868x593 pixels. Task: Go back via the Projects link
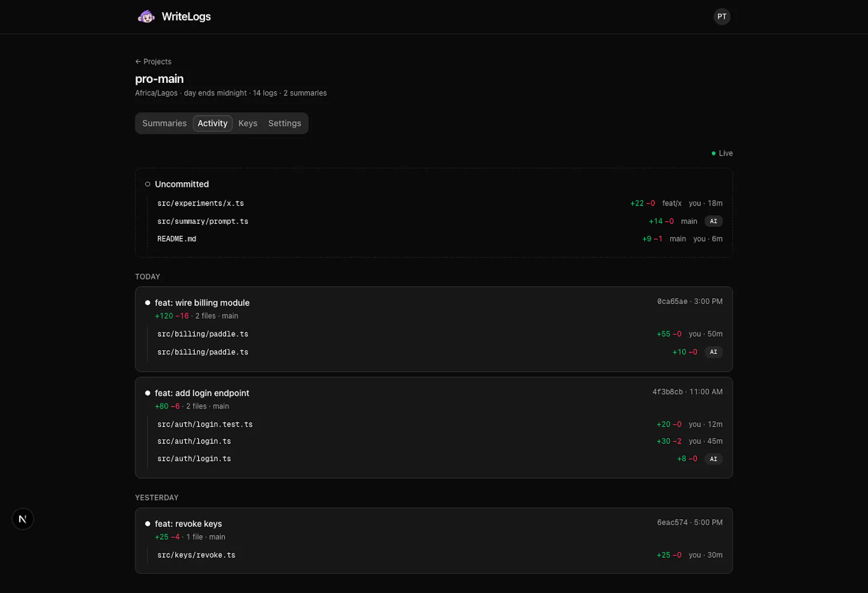tap(153, 62)
